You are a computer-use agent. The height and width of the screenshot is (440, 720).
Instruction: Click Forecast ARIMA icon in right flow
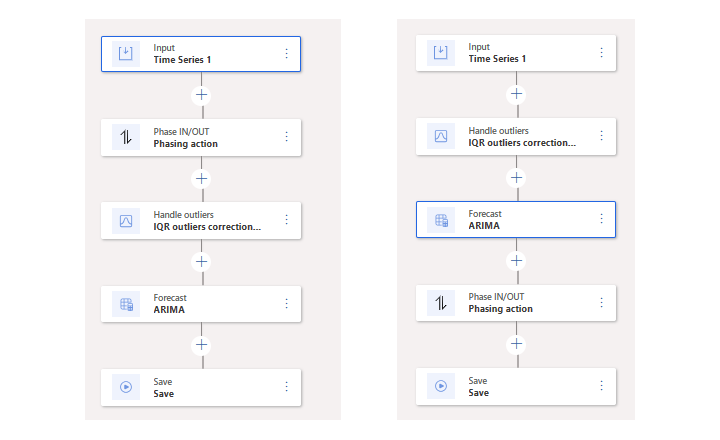click(441, 219)
